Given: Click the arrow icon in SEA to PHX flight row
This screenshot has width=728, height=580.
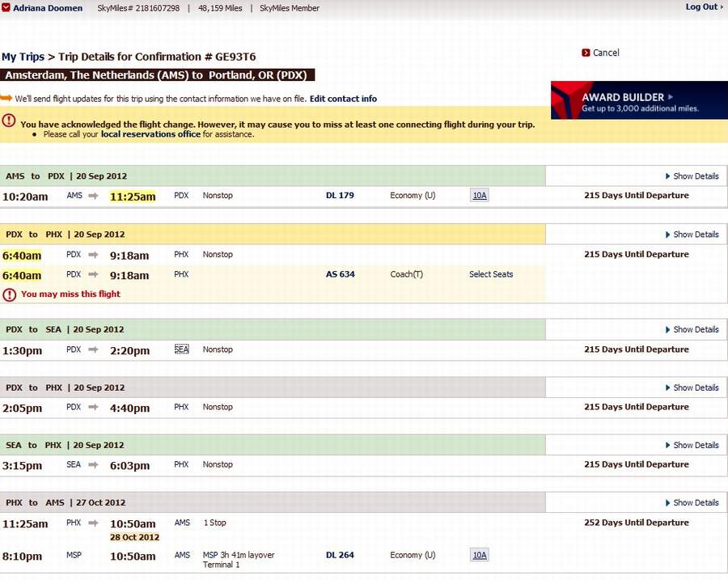Looking at the screenshot, I should [x=94, y=465].
